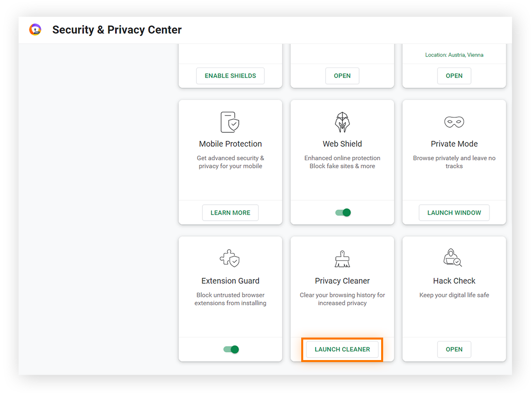Image resolution: width=532 pixels, height=393 pixels.
Task: Click the Private Mode mask icon
Action: pos(454,122)
